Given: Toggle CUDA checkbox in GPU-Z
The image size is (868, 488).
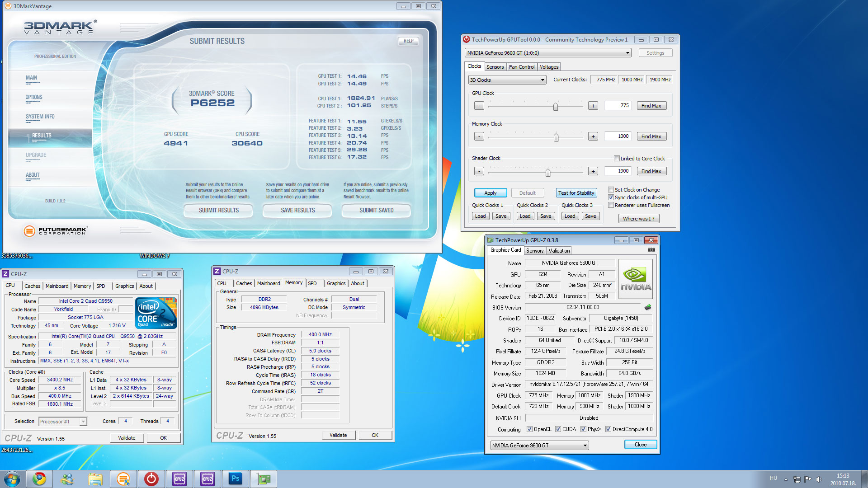Looking at the screenshot, I should click(558, 429).
